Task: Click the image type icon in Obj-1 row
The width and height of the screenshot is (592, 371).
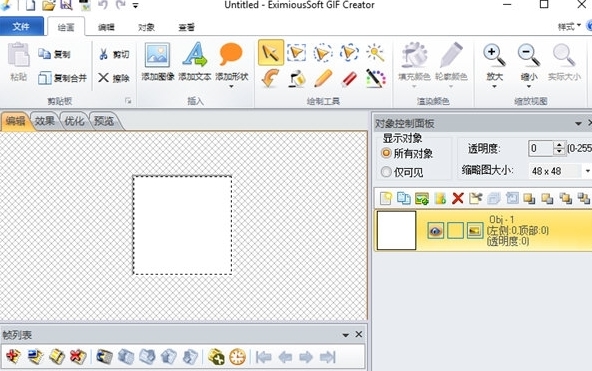Action: point(475,230)
